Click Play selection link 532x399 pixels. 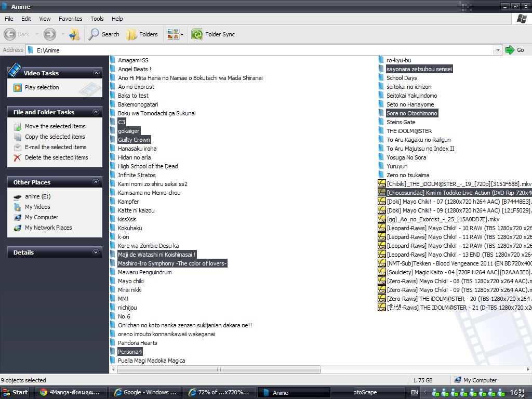click(x=42, y=87)
